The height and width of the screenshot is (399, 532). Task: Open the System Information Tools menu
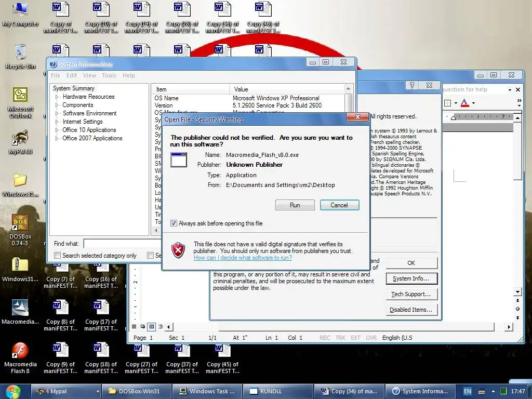(x=109, y=75)
